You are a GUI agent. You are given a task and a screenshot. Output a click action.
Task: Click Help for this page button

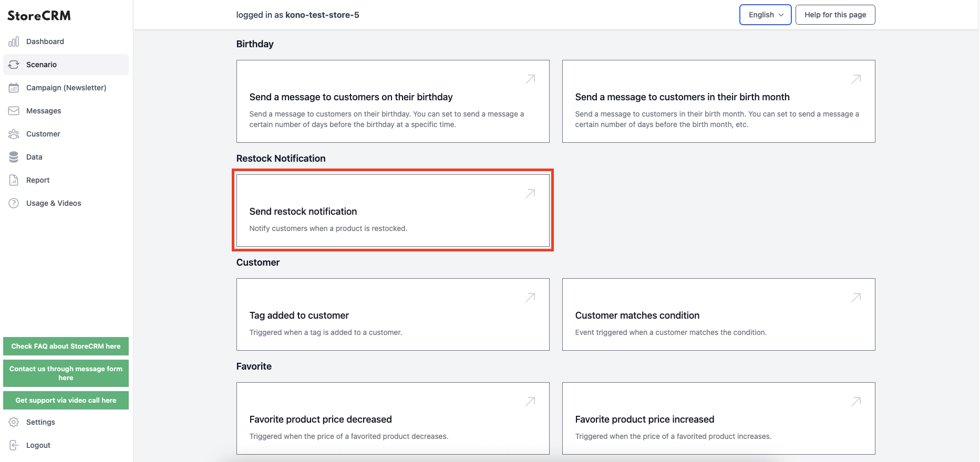click(835, 15)
